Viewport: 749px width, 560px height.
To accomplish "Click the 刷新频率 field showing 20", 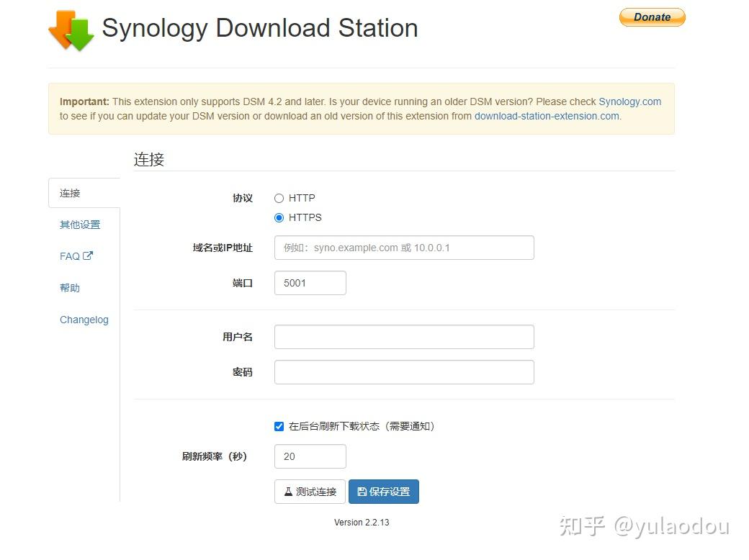I will click(310, 456).
